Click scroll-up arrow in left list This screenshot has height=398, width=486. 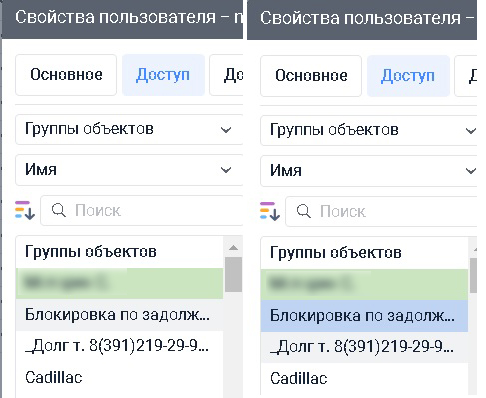(233, 248)
